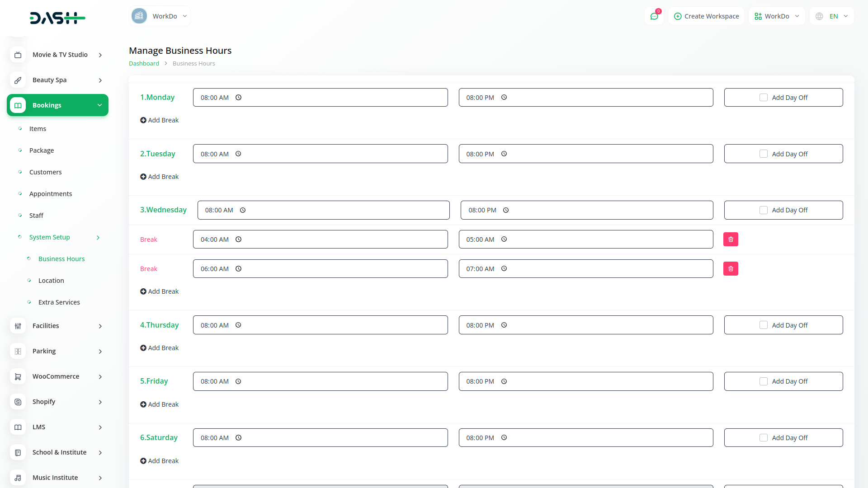Click the Music Institute sidebar icon
The image size is (868, 488).
[x=18, y=478]
